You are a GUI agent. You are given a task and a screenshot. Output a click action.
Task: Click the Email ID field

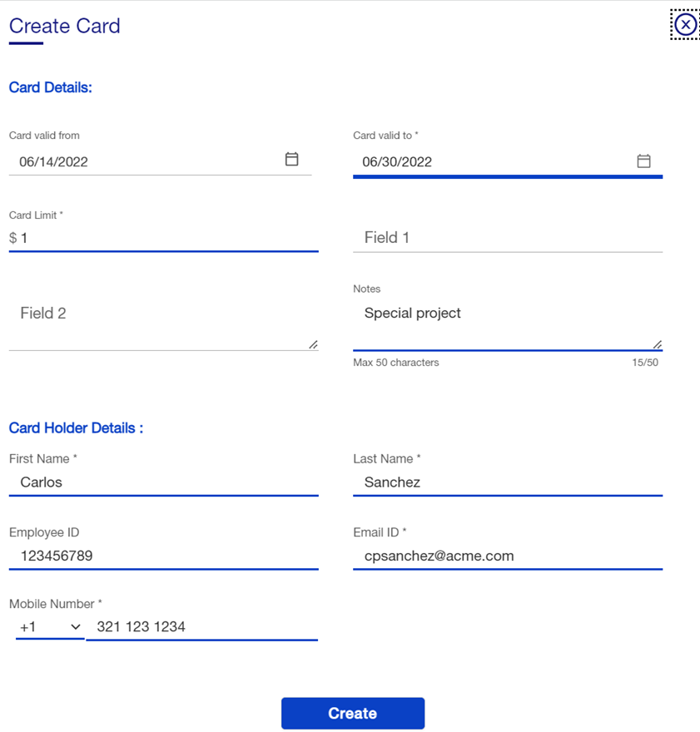click(x=508, y=556)
